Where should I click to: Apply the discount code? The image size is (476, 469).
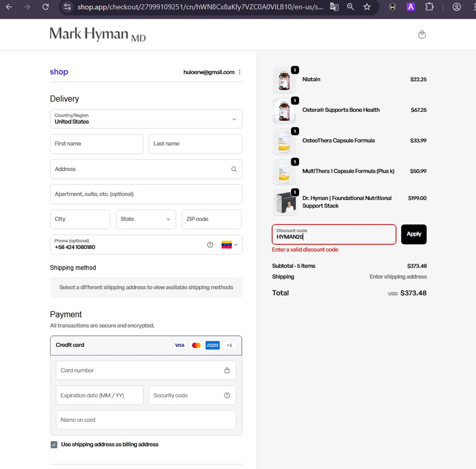tap(414, 234)
